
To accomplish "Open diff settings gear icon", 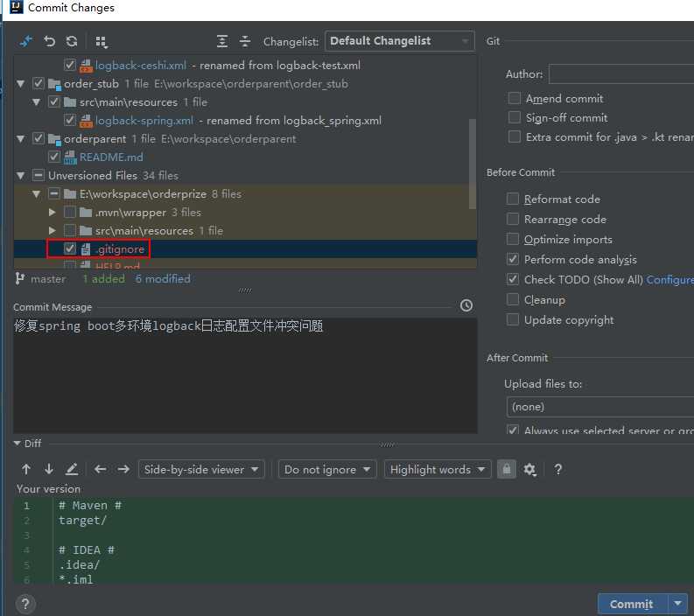I will coord(529,470).
